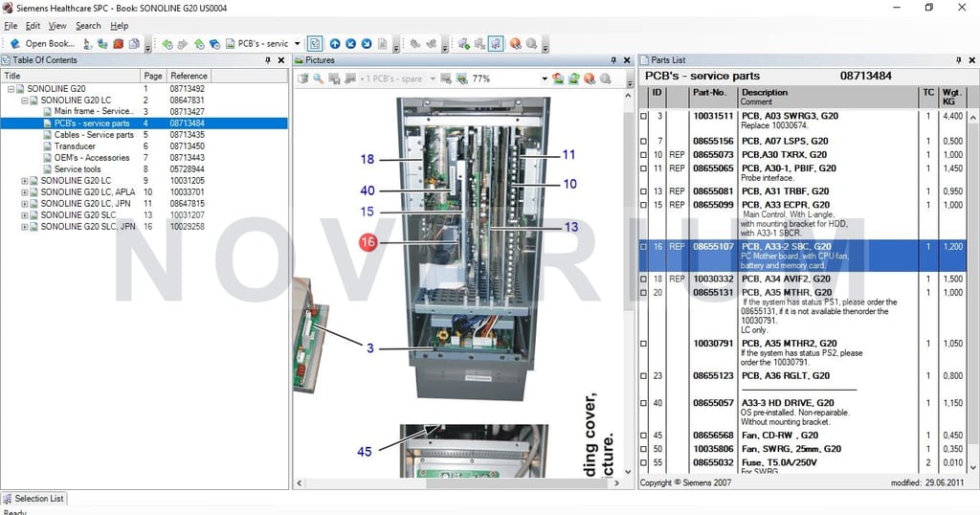Toggle the highlighted table of contents view icon
980x515 pixels.
[315, 44]
